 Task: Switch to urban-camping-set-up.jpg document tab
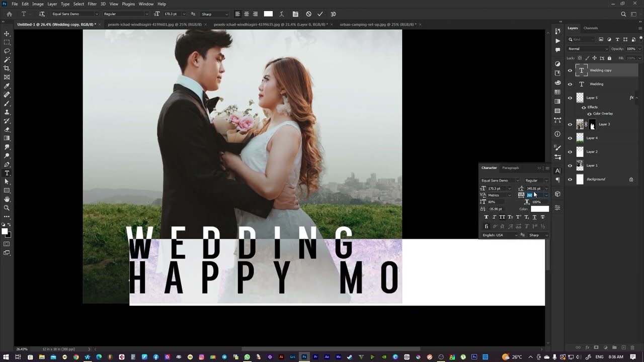377,24
